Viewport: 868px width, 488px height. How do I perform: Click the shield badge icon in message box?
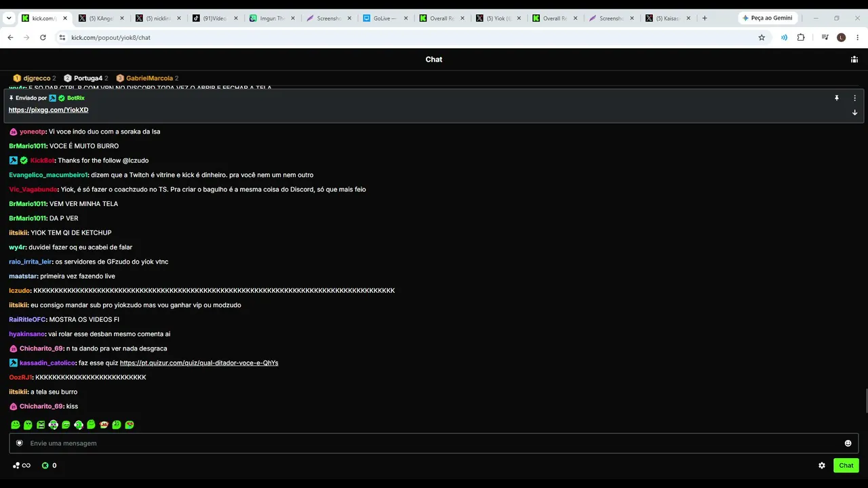tap(20, 443)
